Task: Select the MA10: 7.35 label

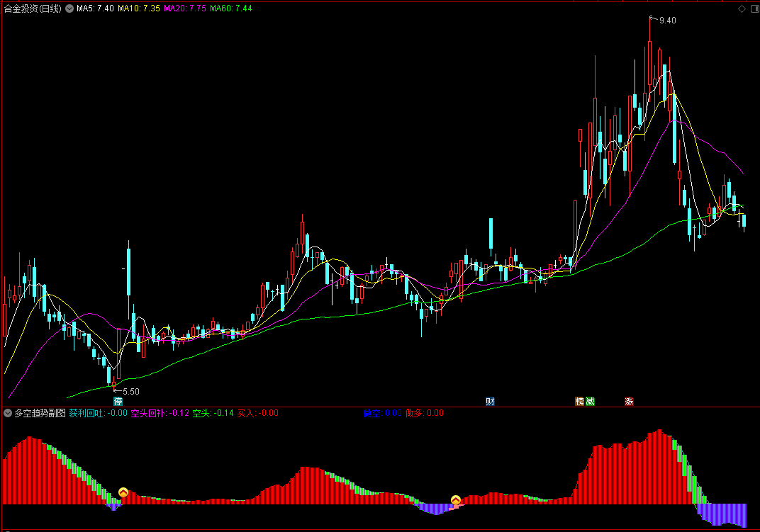Action: [x=139, y=9]
